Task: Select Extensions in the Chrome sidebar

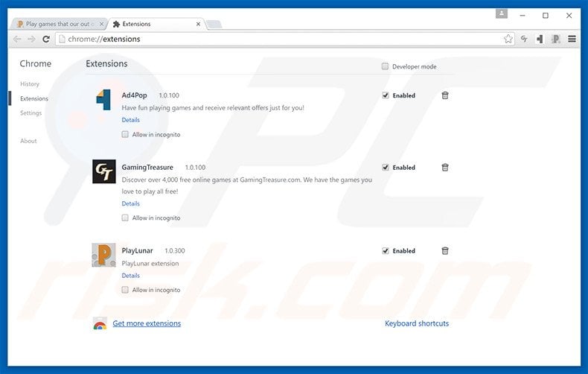Action: point(34,98)
